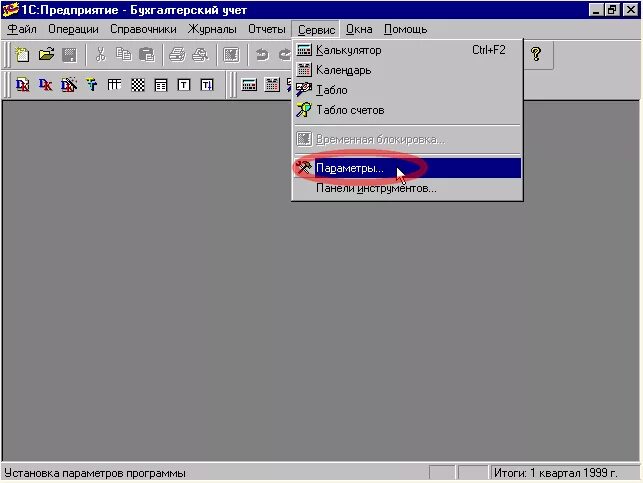Screen dimensions: 643x483
Task: Click the New document toolbar icon
Action: [x=22, y=55]
